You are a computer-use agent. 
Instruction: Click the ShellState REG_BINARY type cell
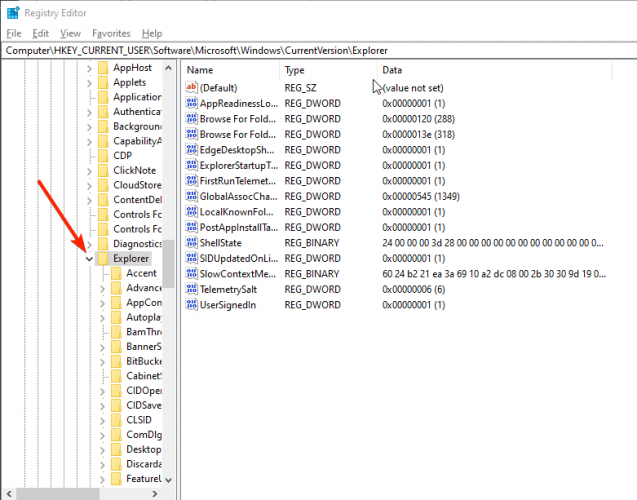pos(312,243)
